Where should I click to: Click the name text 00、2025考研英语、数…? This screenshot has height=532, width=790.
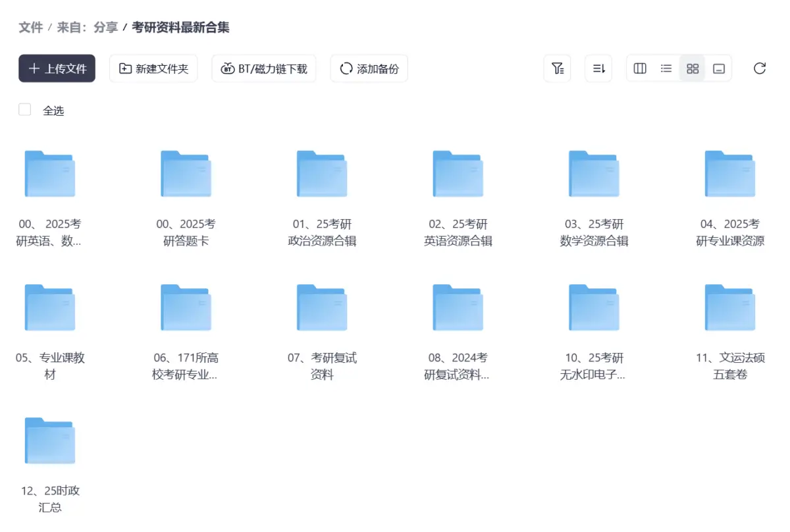click(50, 232)
